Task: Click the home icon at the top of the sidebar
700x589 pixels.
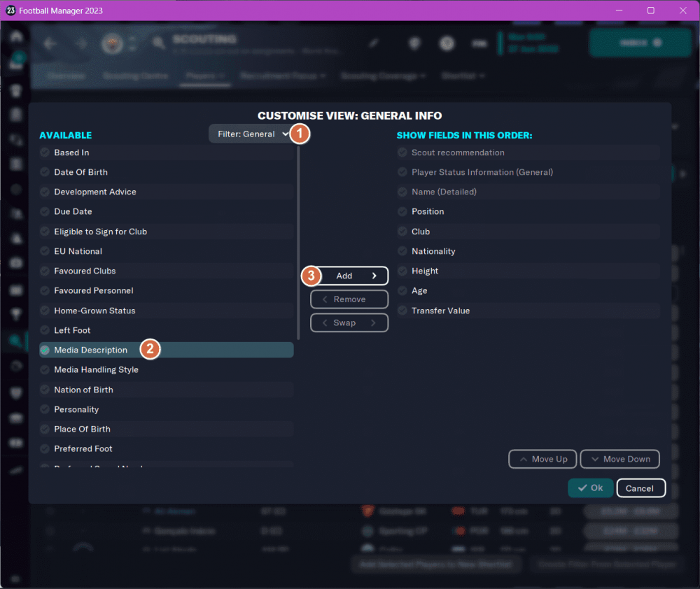Action: 15,36
